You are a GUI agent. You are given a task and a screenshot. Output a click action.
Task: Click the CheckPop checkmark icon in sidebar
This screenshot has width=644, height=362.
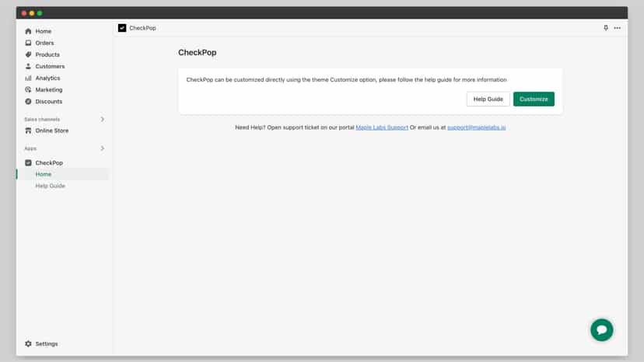[28, 162]
